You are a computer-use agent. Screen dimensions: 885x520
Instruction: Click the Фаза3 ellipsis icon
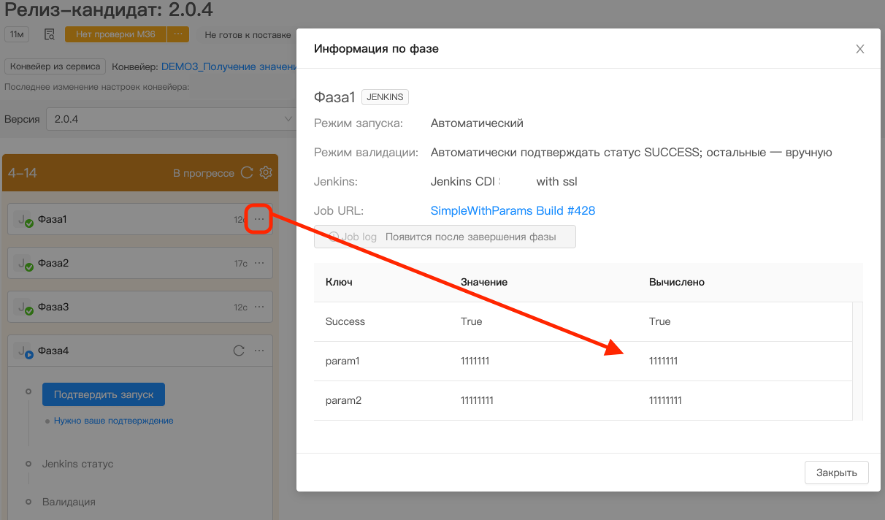pyautogui.click(x=259, y=307)
